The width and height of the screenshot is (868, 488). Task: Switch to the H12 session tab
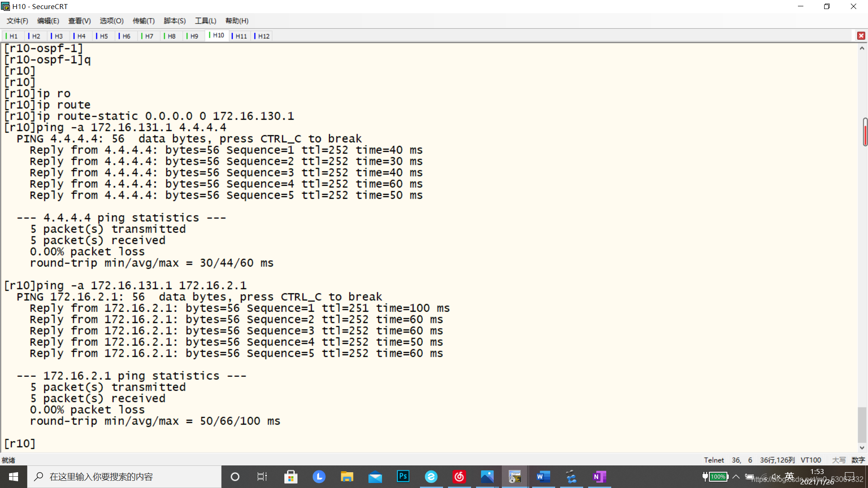pos(264,36)
